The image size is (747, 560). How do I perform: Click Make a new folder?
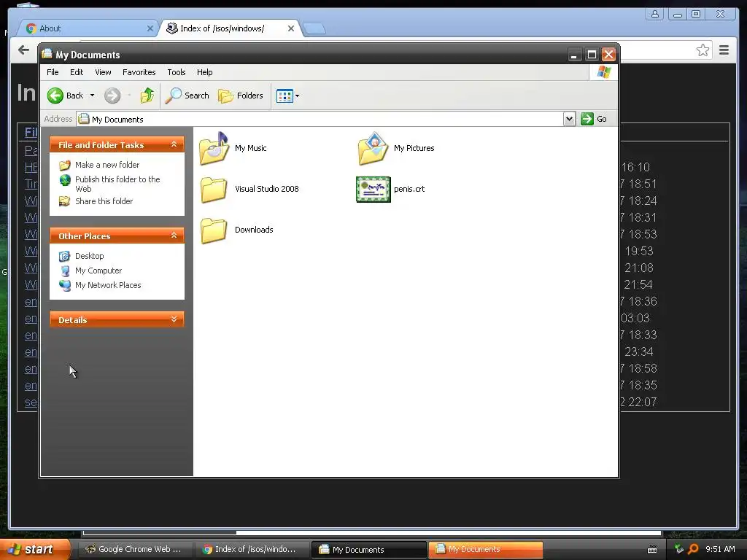(x=107, y=165)
